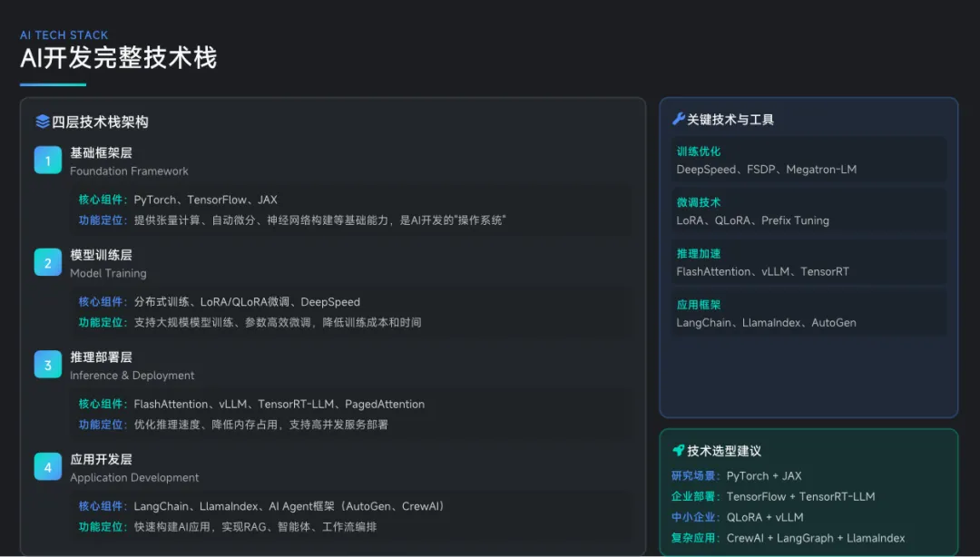The height and width of the screenshot is (557, 980).
Task: Click the layers icon beside 四层技术栈架构
Action: [x=43, y=122]
